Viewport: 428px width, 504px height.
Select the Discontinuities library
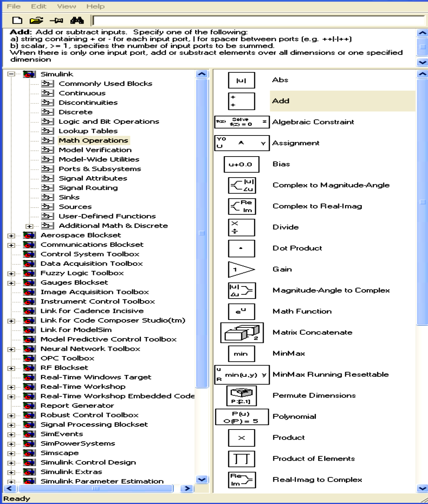tap(88, 103)
